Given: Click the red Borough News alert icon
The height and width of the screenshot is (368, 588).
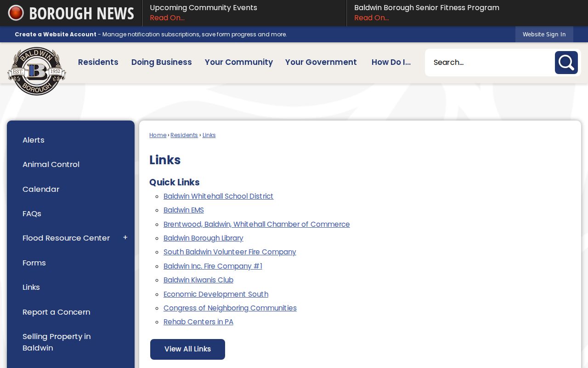Looking at the screenshot, I should pos(16,13).
